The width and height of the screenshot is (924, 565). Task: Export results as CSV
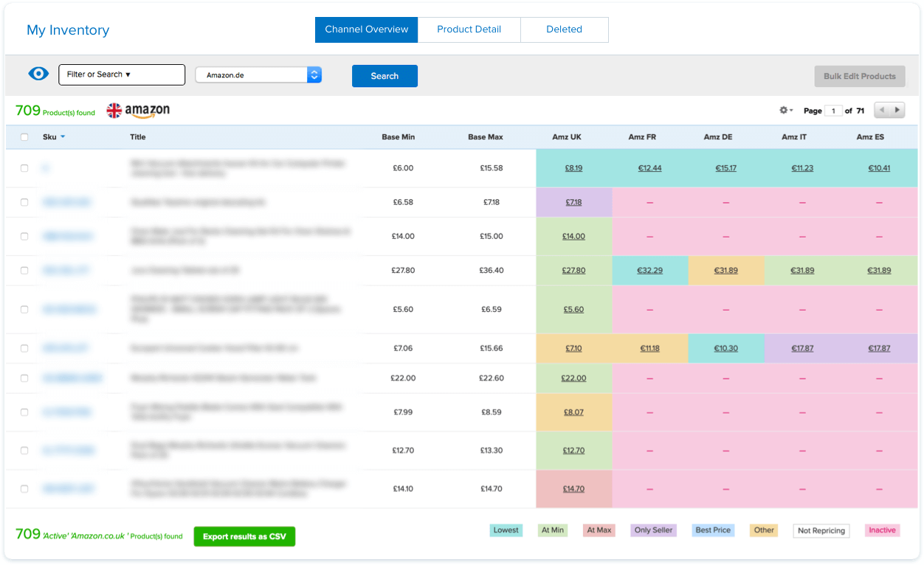[x=244, y=536]
